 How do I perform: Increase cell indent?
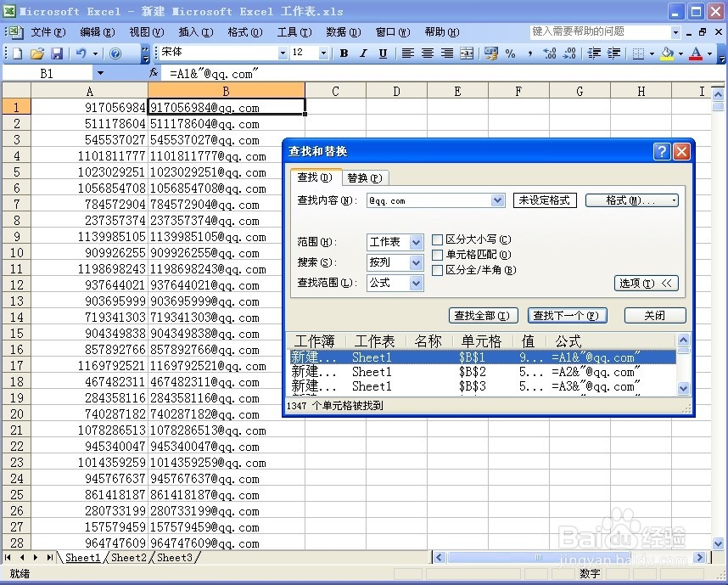click(613, 53)
